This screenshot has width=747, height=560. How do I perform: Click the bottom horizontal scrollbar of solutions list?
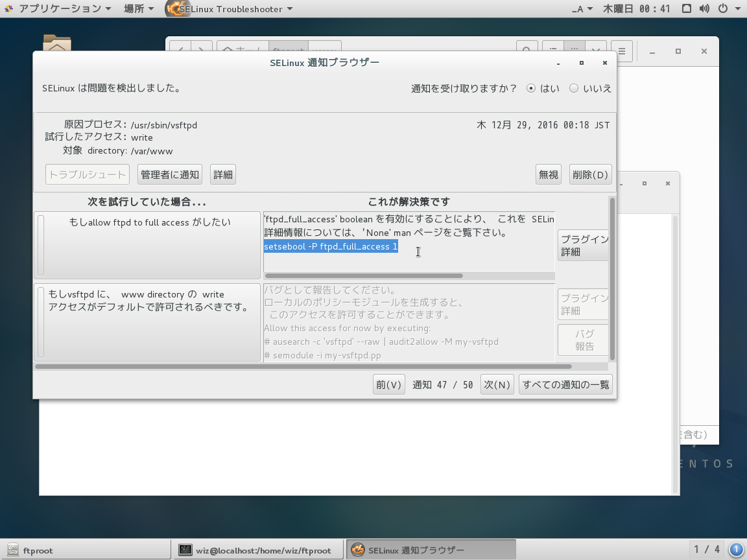click(x=303, y=367)
